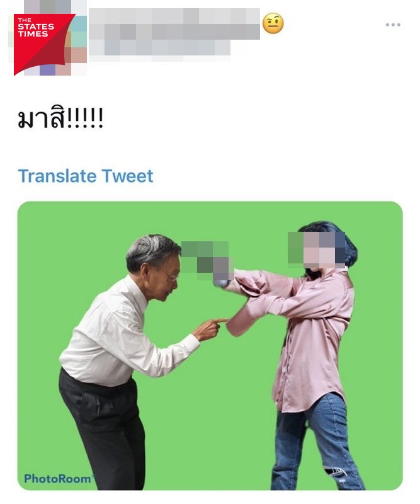Image resolution: width=420 pixels, height=504 pixels.
Task: Click The States Times red logo avatar
Action: (x=40, y=44)
